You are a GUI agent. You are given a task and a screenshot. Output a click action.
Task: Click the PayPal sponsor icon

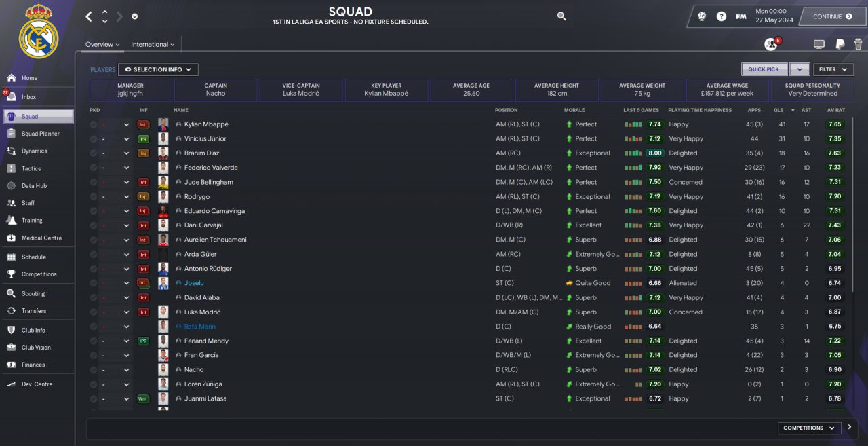click(840, 44)
